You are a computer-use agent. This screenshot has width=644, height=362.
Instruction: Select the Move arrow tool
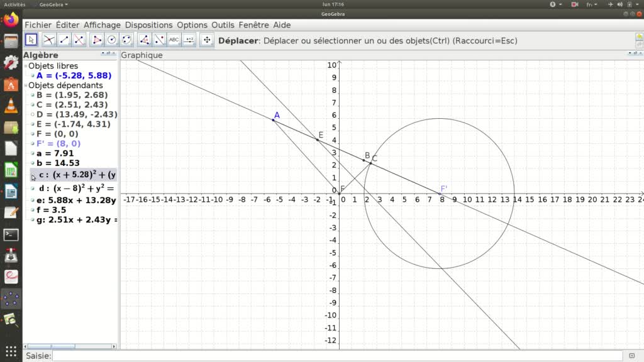[31, 40]
